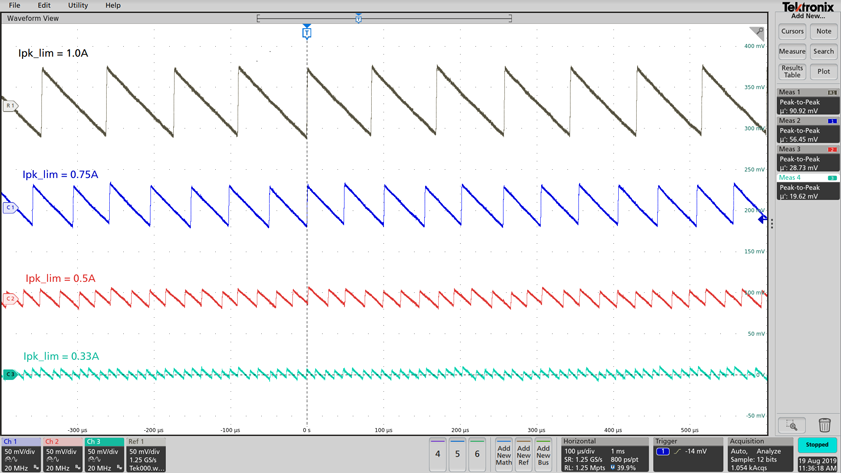The width and height of the screenshot is (841, 473).
Task: Click the Add New Math button
Action: point(503,454)
